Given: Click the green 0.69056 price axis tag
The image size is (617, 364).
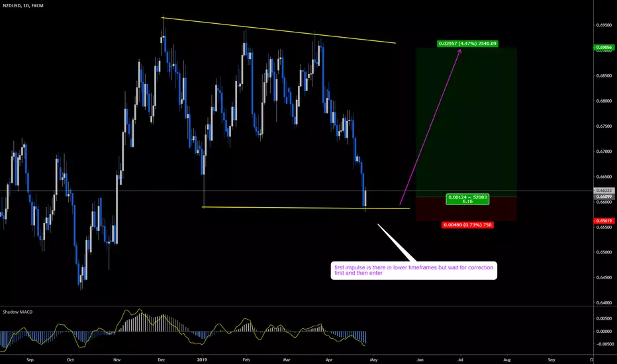Looking at the screenshot, I should (x=604, y=47).
